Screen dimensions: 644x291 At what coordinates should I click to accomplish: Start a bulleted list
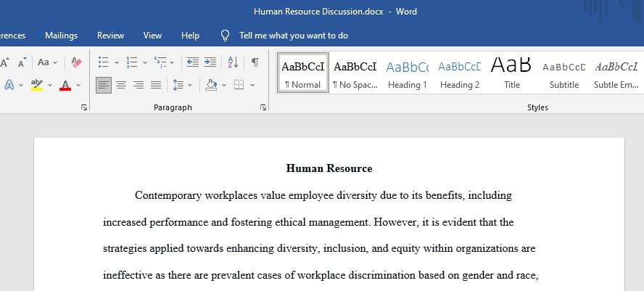(104, 62)
